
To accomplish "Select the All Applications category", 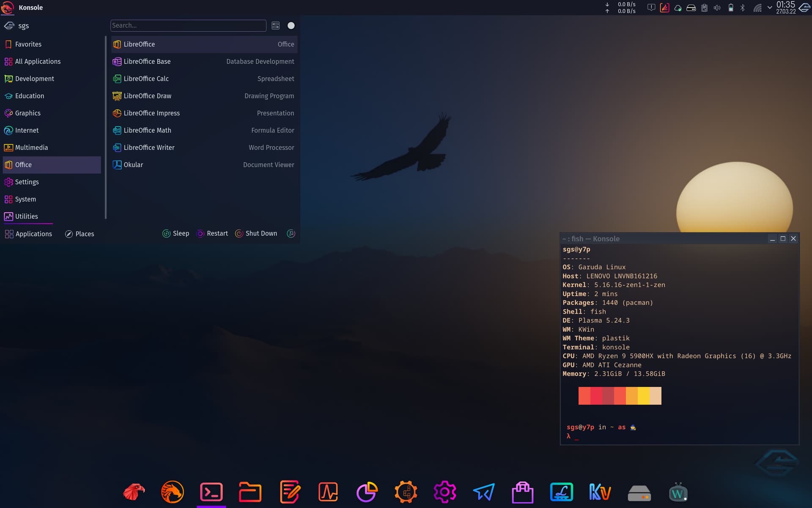I will (52, 61).
